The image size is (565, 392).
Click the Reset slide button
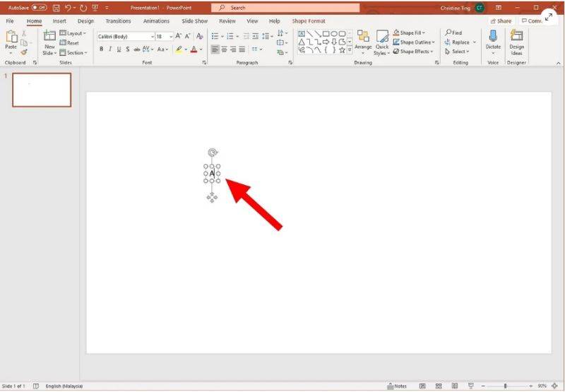(x=69, y=43)
